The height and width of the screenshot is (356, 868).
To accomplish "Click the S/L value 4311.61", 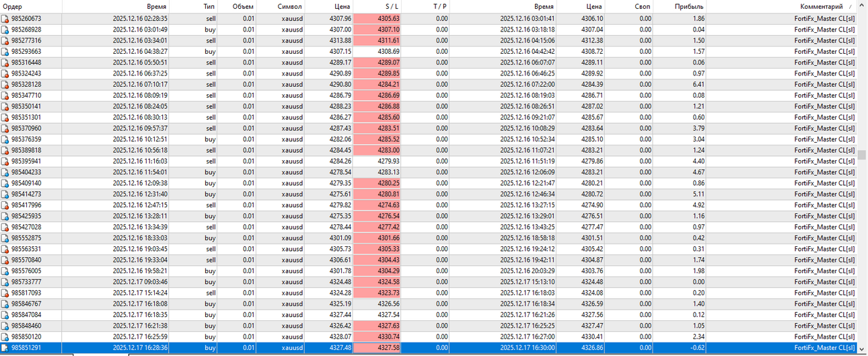I will (x=389, y=40).
